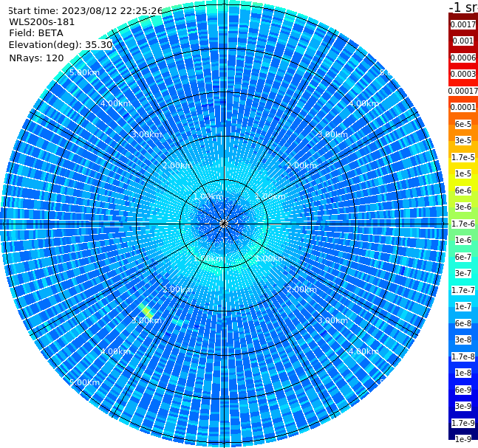Select the 1.7e-8 scale label

click(x=463, y=356)
